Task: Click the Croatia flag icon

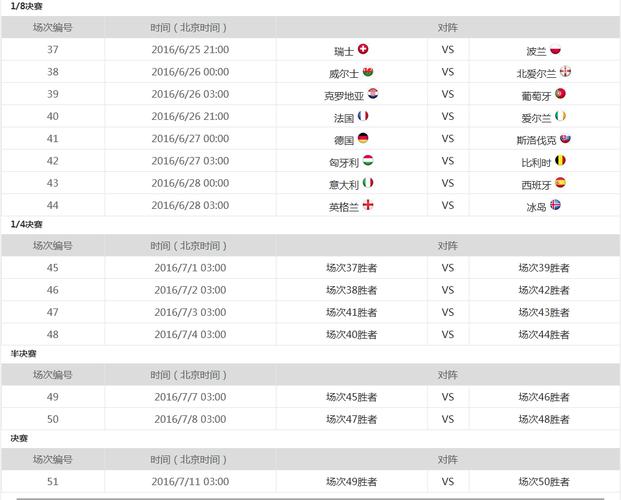Action: (x=373, y=94)
